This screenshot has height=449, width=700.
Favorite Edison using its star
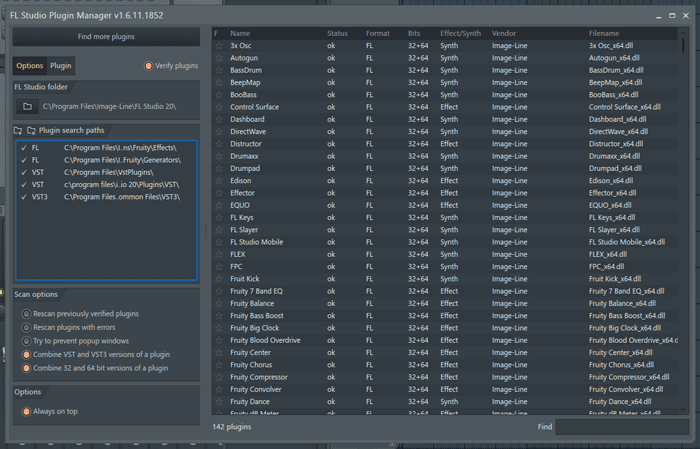point(219,181)
